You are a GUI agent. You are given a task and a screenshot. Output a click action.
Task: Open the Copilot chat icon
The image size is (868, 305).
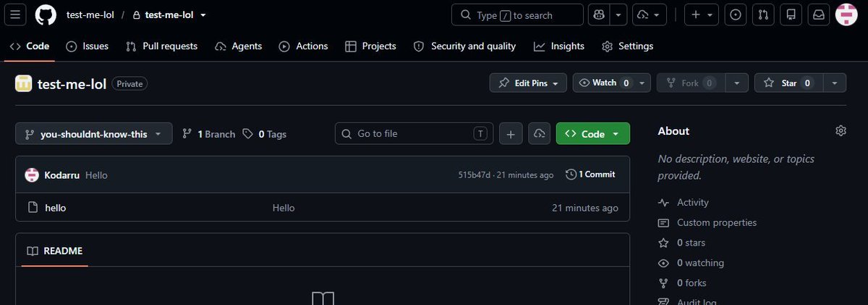click(x=597, y=14)
